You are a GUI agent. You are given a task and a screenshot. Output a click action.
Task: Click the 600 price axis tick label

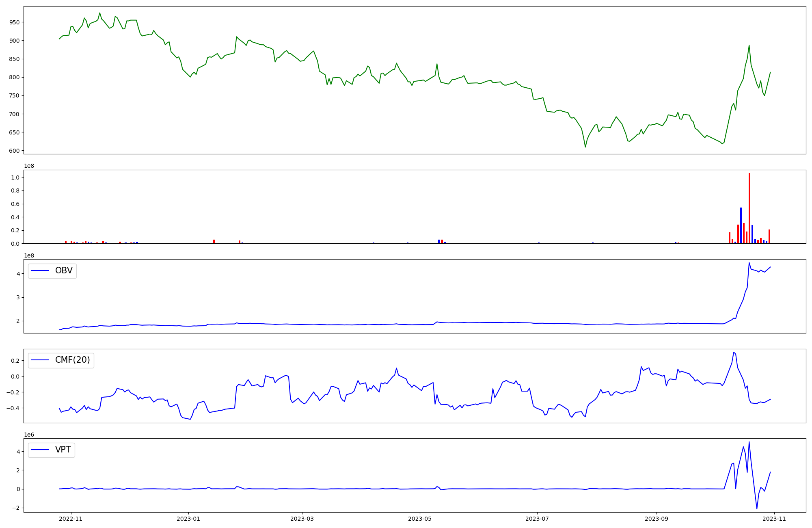(x=15, y=151)
